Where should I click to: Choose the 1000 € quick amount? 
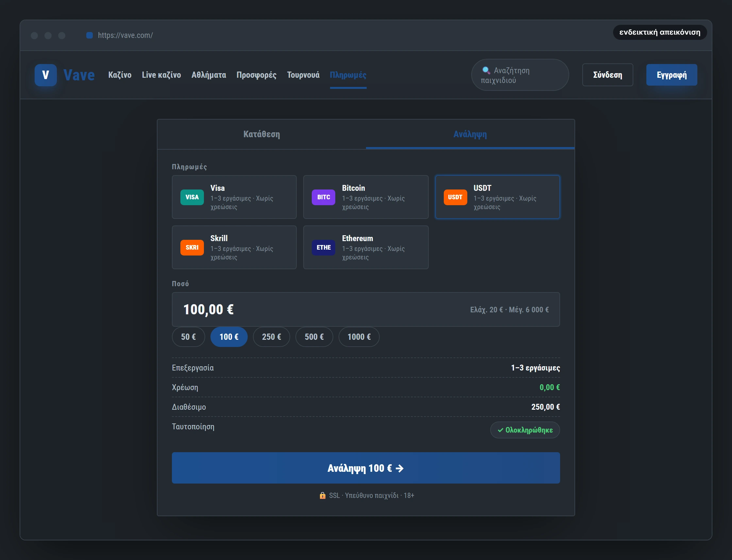pyautogui.click(x=359, y=337)
